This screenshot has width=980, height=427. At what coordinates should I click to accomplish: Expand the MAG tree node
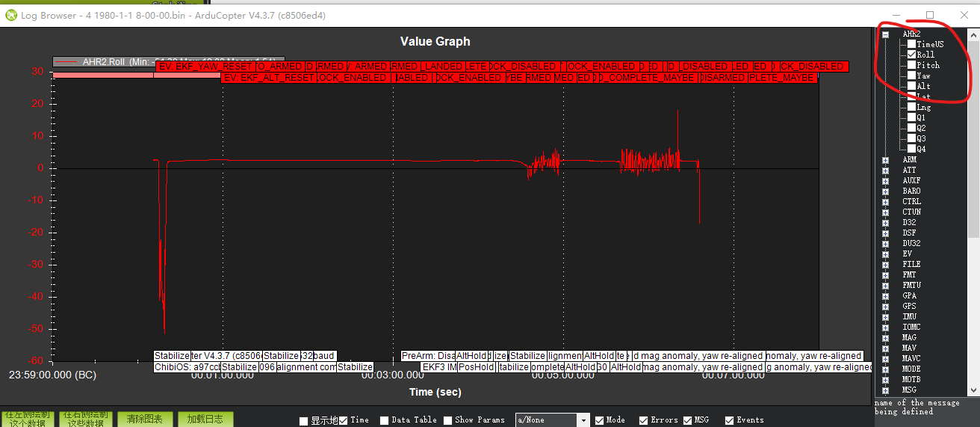885,337
